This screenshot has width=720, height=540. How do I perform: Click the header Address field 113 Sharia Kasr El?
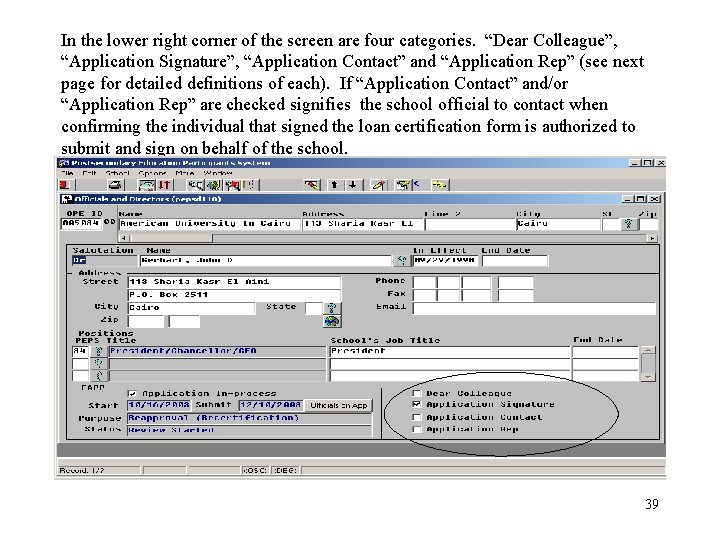pyautogui.click(x=362, y=224)
